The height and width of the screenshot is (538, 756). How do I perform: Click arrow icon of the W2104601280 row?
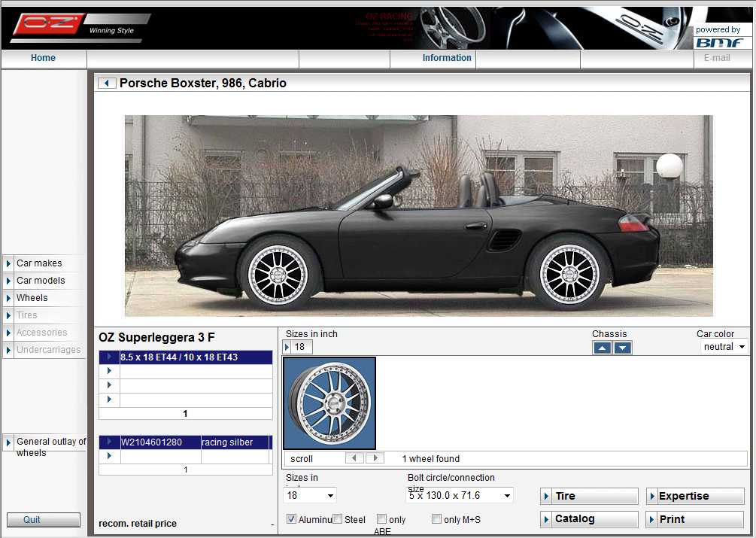click(109, 442)
